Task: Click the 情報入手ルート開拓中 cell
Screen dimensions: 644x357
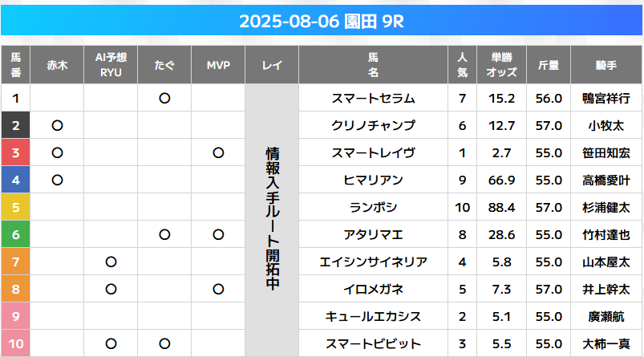Action: click(272, 220)
